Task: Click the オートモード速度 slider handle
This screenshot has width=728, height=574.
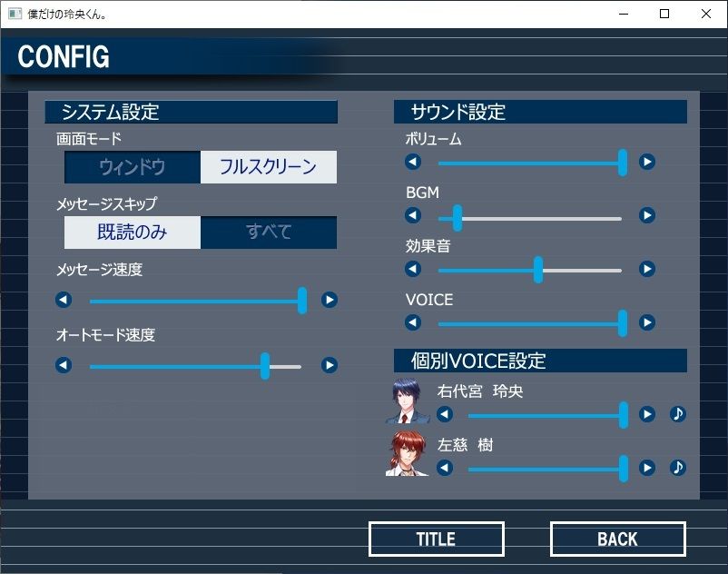Action: tap(265, 366)
